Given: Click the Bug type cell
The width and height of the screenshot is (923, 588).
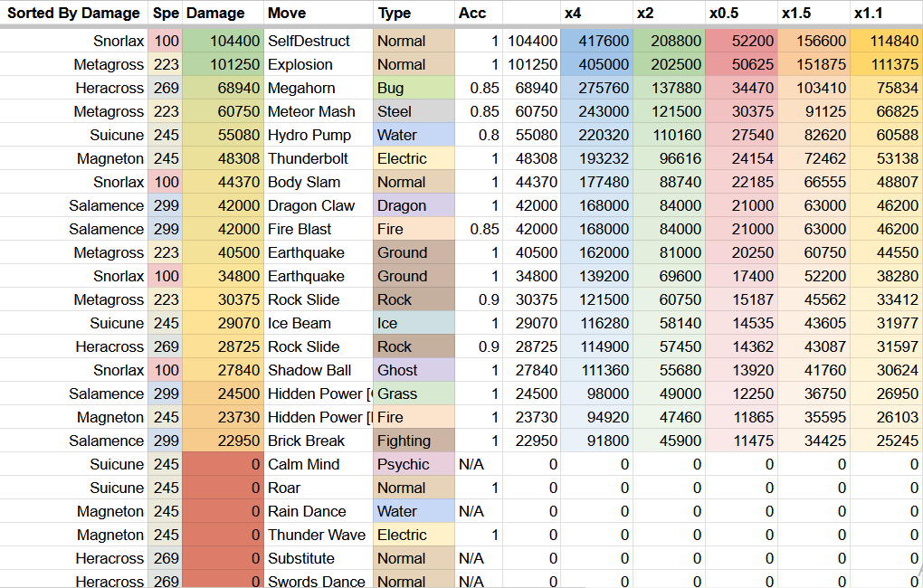Looking at the screenshot, I should point(413,88).
